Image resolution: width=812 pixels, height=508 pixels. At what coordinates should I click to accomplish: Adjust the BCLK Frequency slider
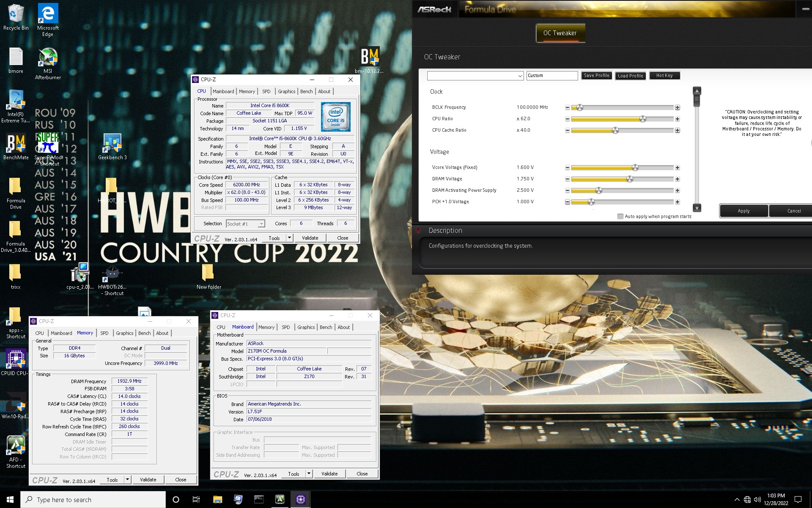click(x=580, y=108)
